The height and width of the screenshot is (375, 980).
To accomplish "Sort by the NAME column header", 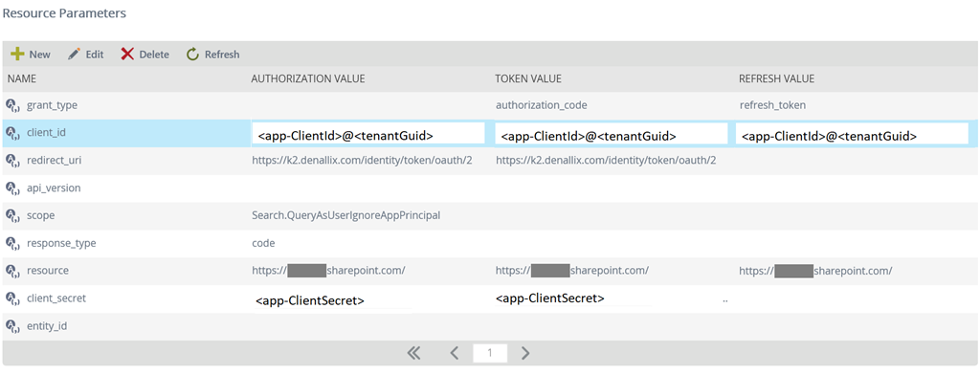I will pos(22,78).
